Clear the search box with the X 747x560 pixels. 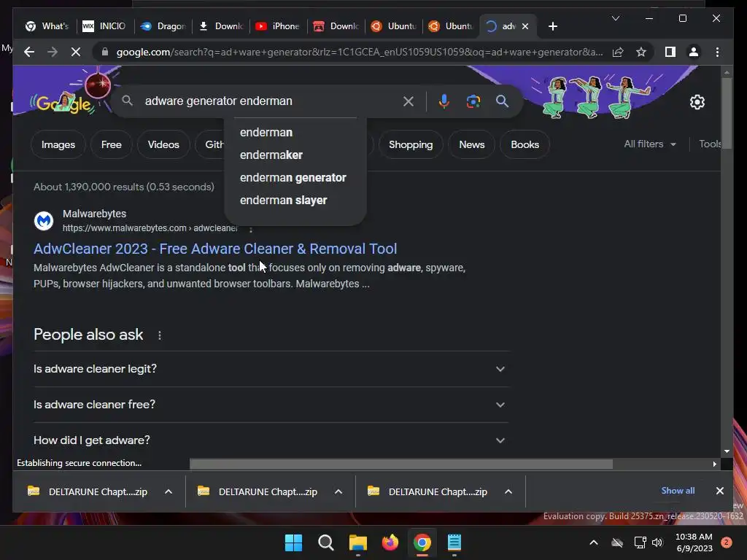[x=409, y=101]
